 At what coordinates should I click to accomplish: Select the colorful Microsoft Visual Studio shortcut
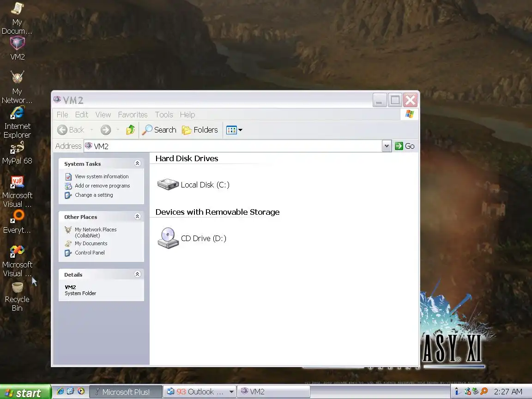pos(17,261)
